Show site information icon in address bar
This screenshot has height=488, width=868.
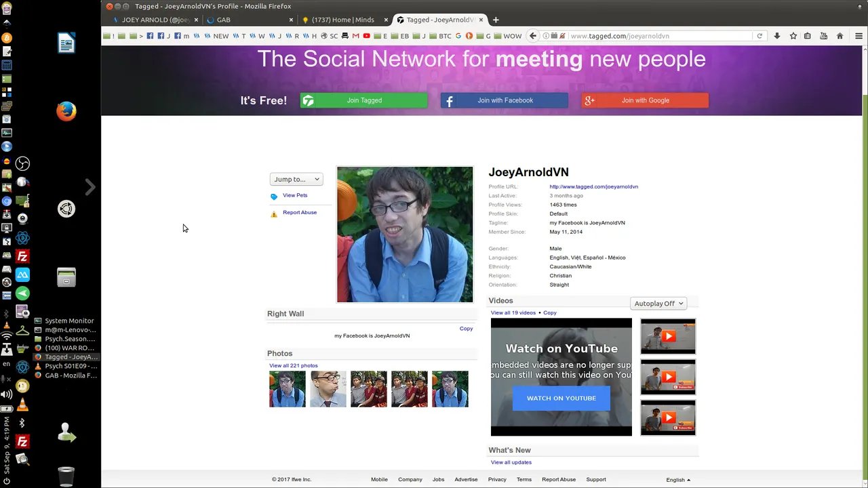[545, 36]
